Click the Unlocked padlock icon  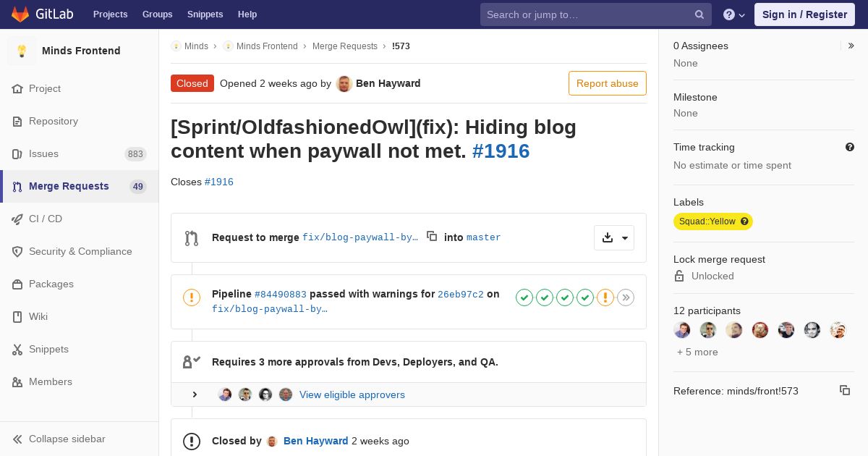(678, 276)
